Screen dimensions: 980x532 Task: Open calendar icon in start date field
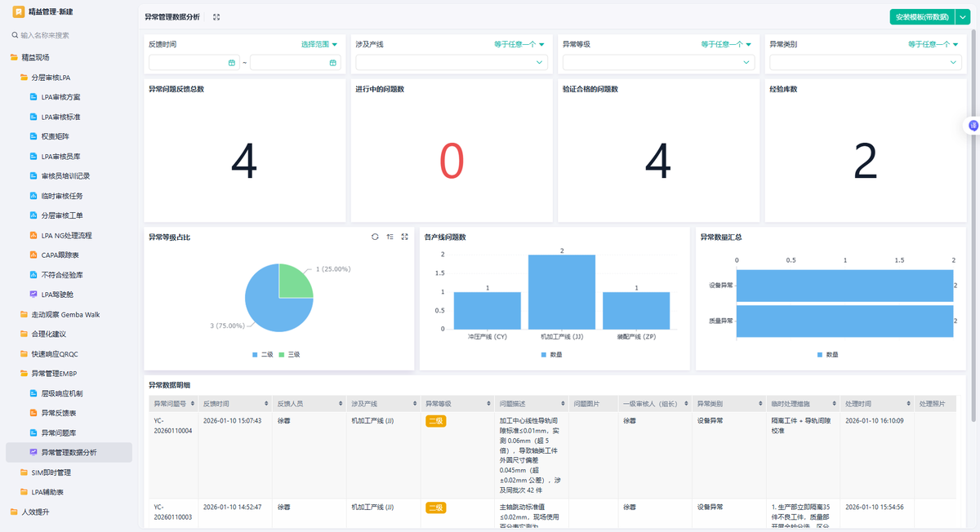pyautogui.click(x=232, y=63)
